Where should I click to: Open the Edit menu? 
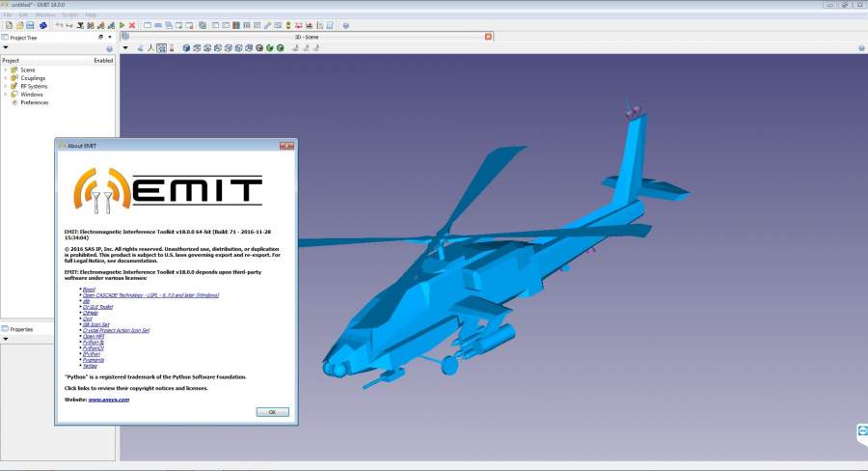coord(23,15)
